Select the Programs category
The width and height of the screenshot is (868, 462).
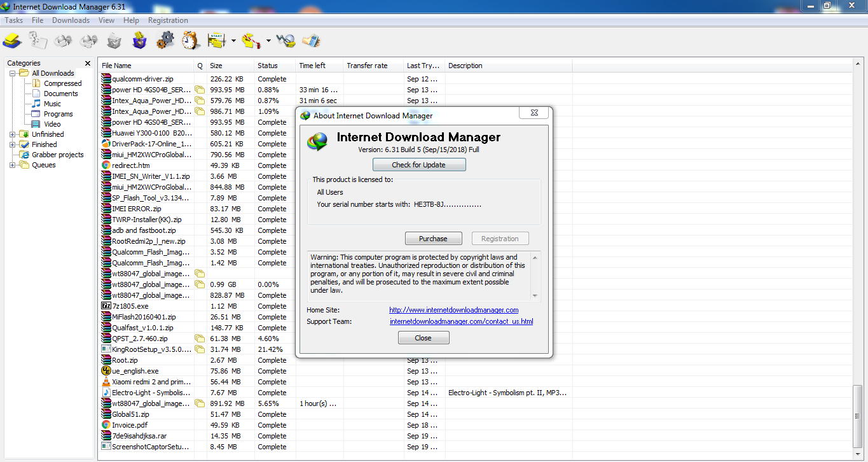[x=58, y=114]
